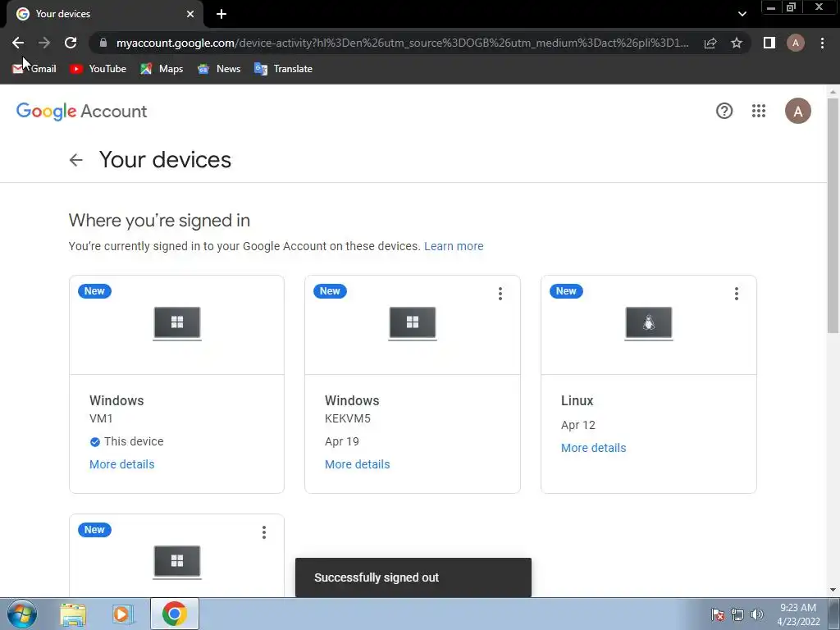Open Windows Explorer from taskbar

tap(73, 614)
